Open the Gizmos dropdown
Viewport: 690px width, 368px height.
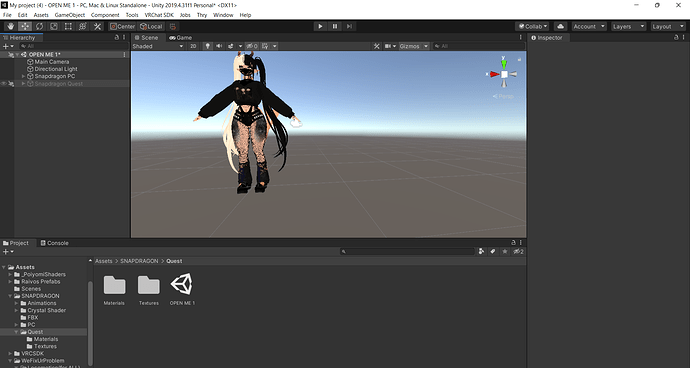point(414,46)
